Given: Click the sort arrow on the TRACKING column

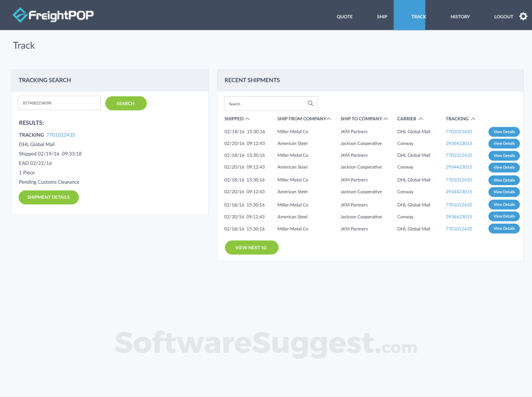Looking at the screenshot, I should 474,118.
